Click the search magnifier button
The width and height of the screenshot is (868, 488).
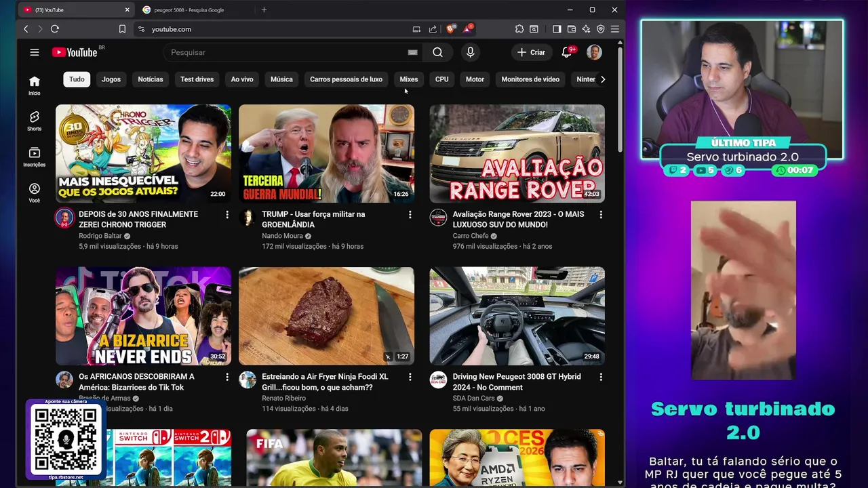pyautogui.click(x=437, y=52)
